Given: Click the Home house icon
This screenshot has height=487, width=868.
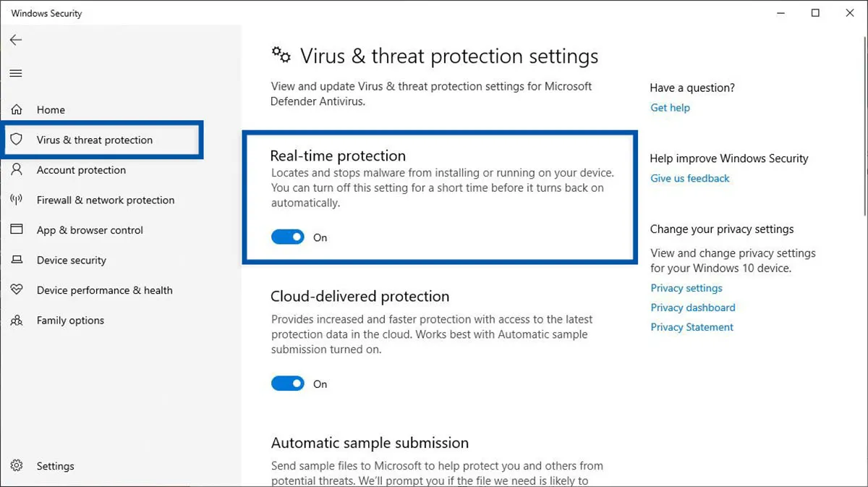Looking at the screenshot, I should coord(17,110).
